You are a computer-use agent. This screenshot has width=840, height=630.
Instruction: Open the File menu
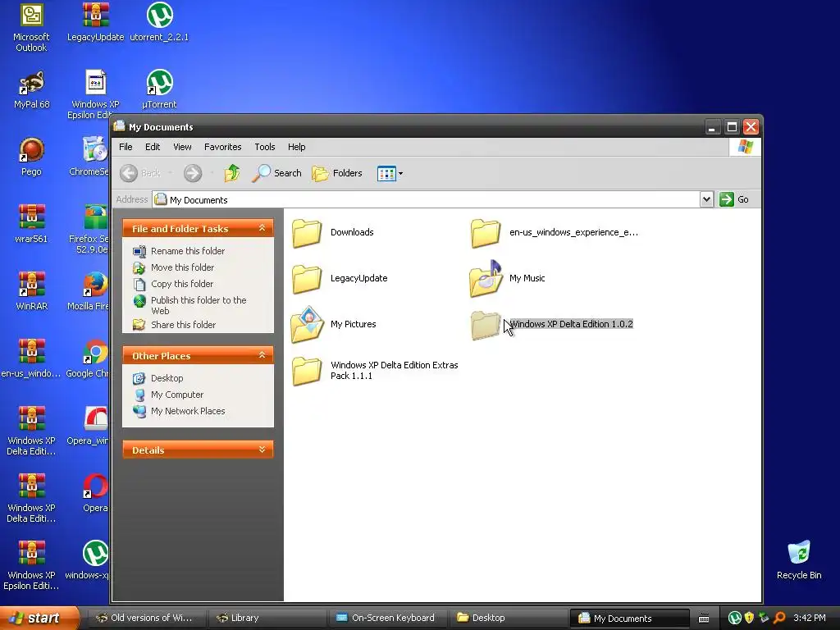click(126, 147)
